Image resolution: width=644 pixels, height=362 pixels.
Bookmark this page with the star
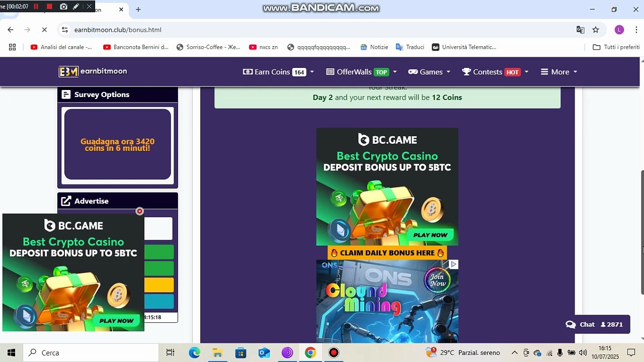click(x=596, y=30)
